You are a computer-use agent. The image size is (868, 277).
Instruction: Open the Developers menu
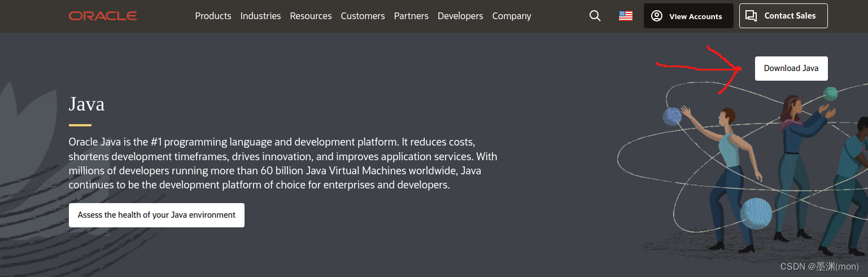460,16
